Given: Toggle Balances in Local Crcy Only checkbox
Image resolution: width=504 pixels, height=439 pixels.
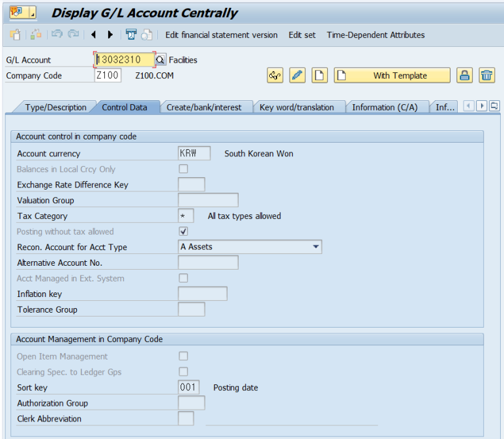Looking at the screenshot, I should [183, 169].
